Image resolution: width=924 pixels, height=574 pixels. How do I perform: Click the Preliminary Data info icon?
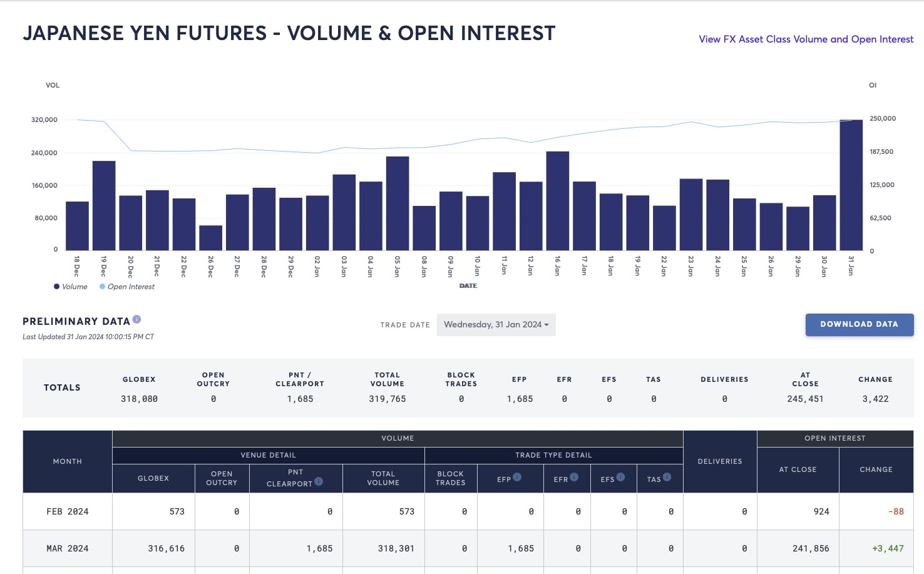pos(136,319)
